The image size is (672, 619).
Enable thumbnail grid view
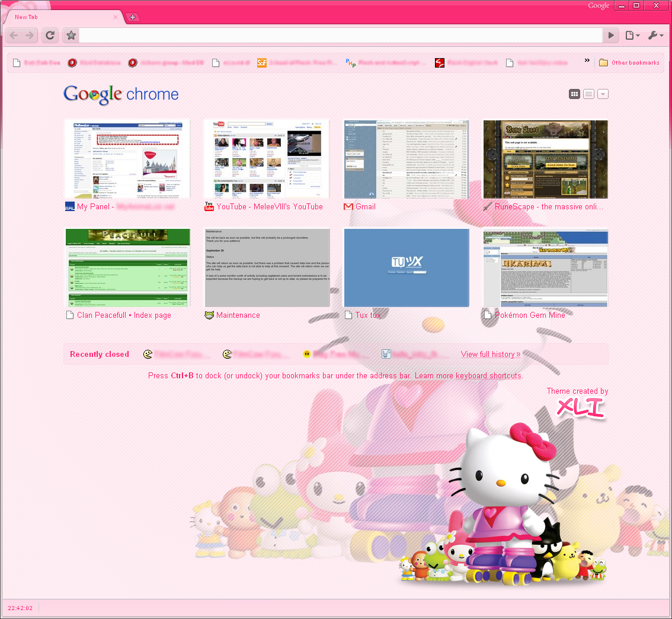pos(574,94)
